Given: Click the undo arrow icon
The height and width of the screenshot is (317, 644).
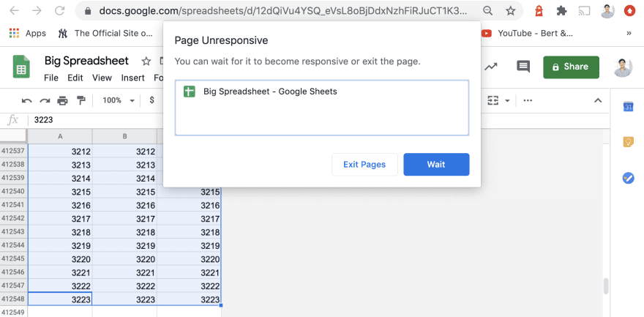Looking at the screenshot, I should (x=27, y=100).
